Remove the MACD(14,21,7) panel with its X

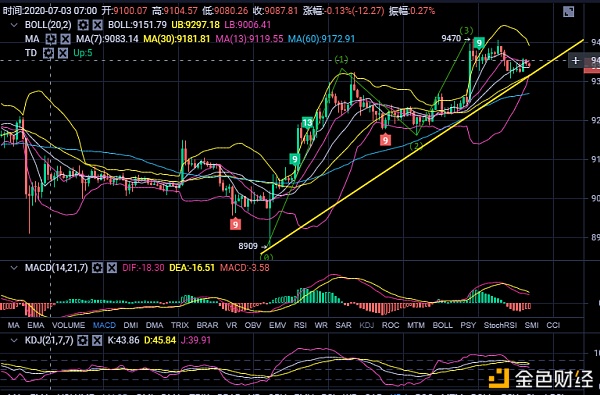[112, 268]
